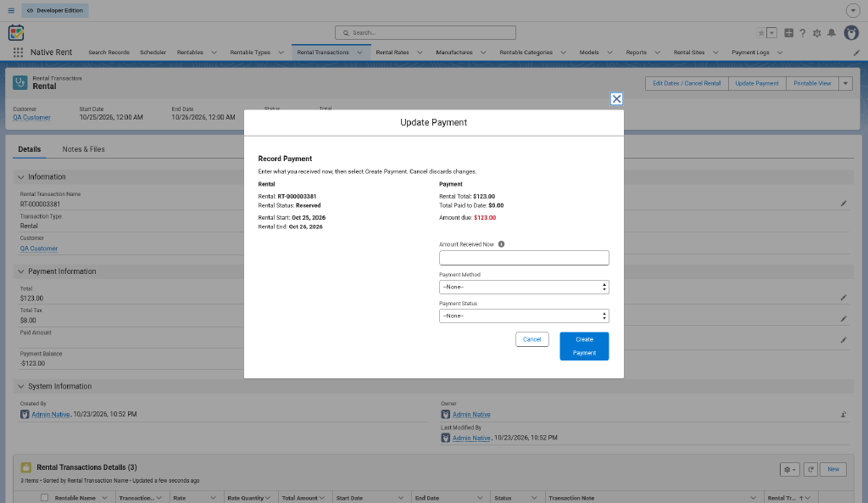Collapse the System Information section
This screenshot has width=868, height=503.
click(x=21, y=386)
